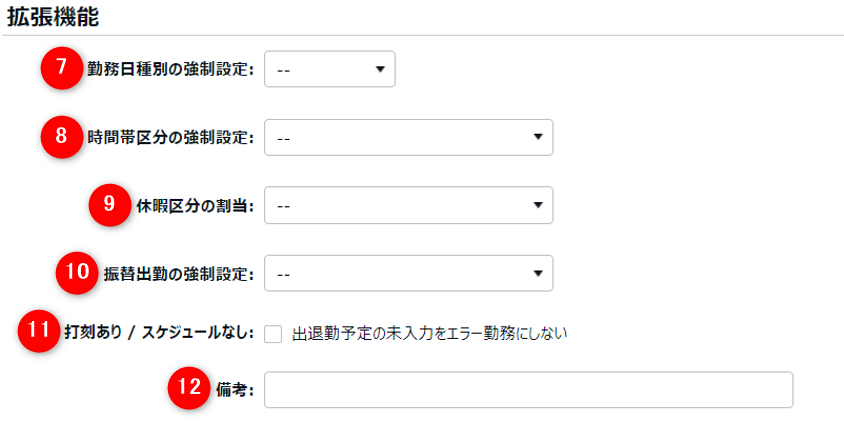Click the red number 12 badge

(x=187, y=390)
